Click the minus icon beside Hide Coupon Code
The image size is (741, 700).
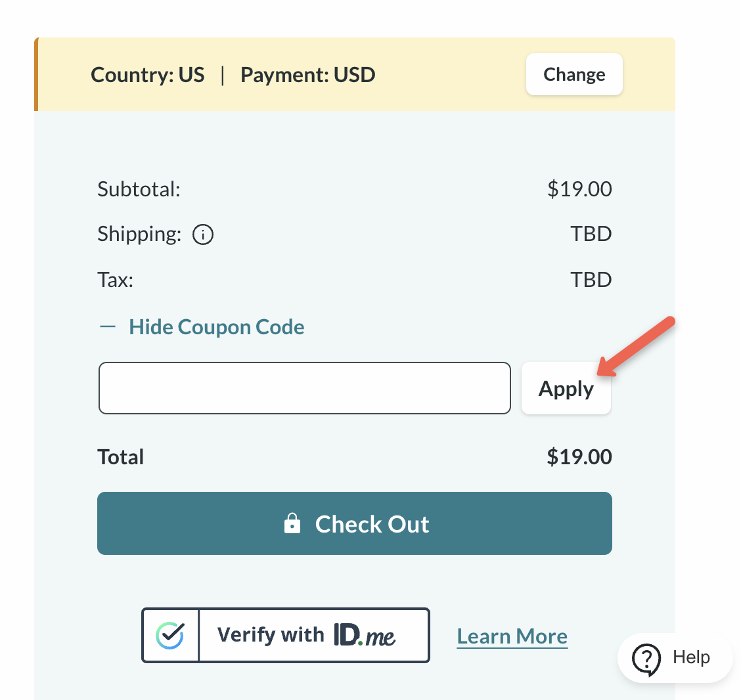[x=108, y=327]
